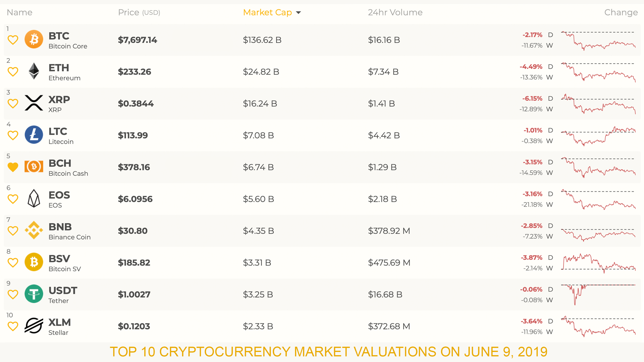The height and width of the screenshot is (362, 644).
Task: Click the XRP logo icon
Action: [x=34, y=103]
